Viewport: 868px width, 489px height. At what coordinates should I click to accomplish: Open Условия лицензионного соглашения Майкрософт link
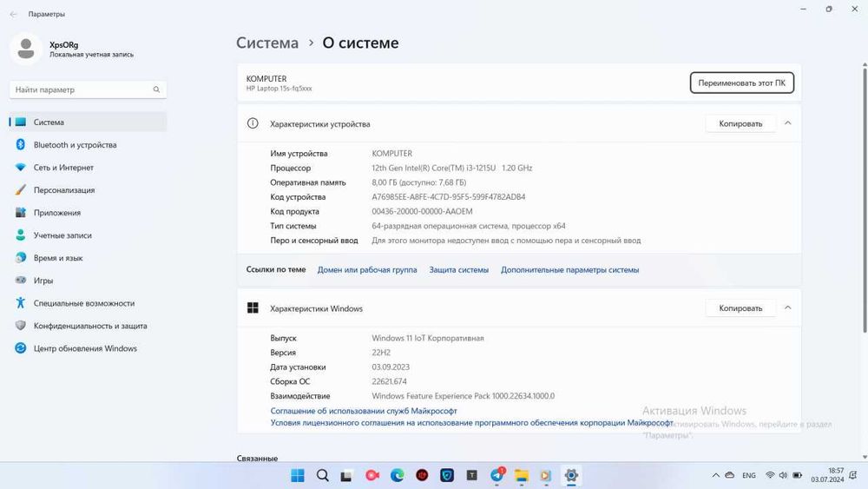(471, 422)
